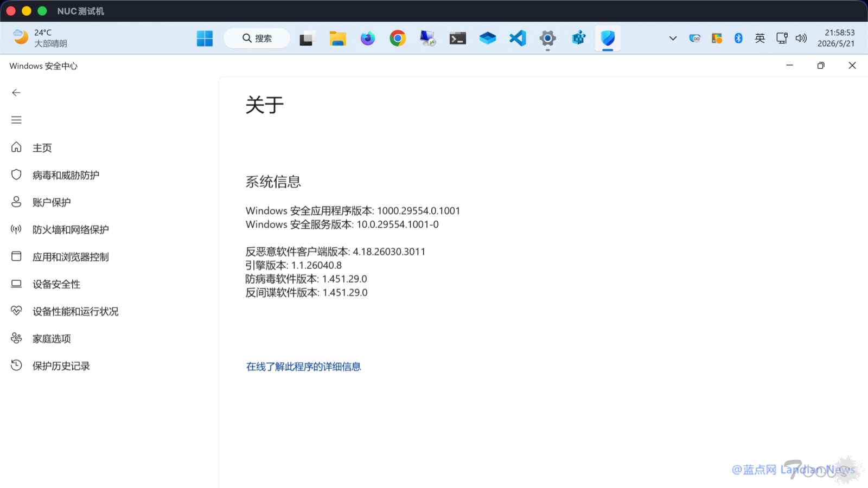
Task: Open the Windows Start menu
Action: 205,38
